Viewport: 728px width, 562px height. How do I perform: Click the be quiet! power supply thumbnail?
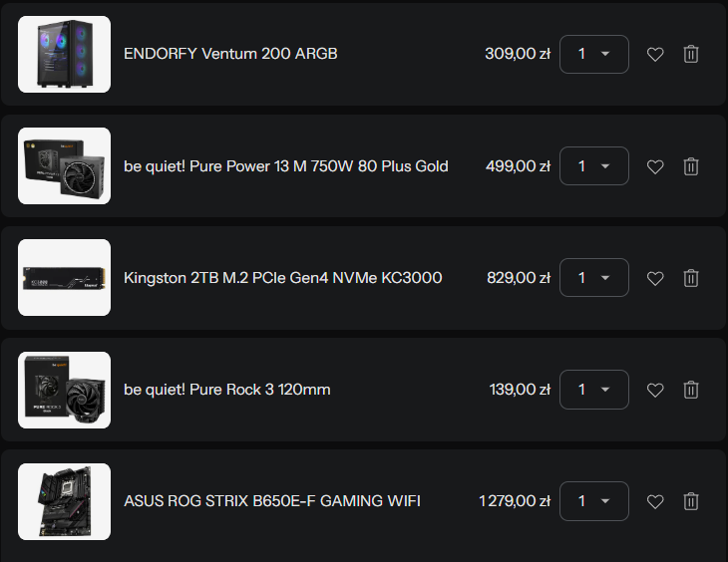pos(64,165)
